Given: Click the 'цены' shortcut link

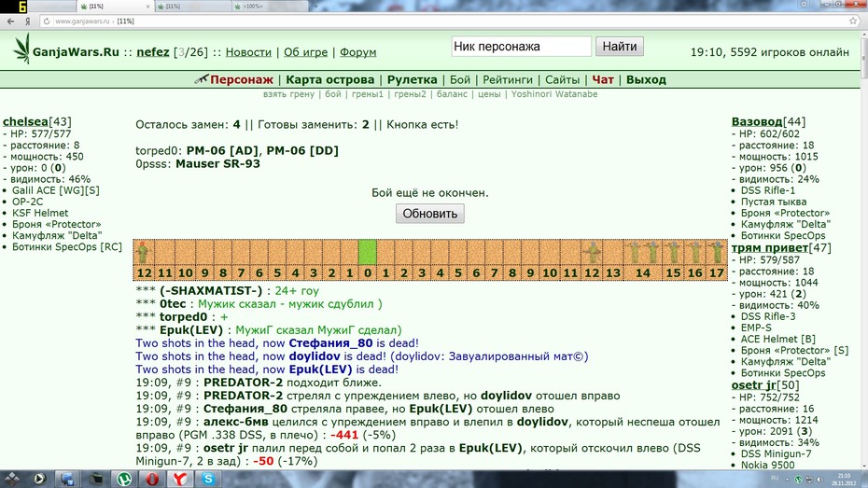Looking at the screenshot, I should coord(489,94).
